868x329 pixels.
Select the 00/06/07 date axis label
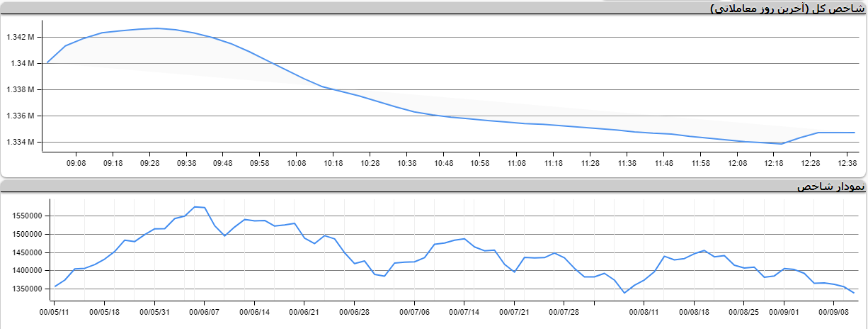tap(205, 311)
